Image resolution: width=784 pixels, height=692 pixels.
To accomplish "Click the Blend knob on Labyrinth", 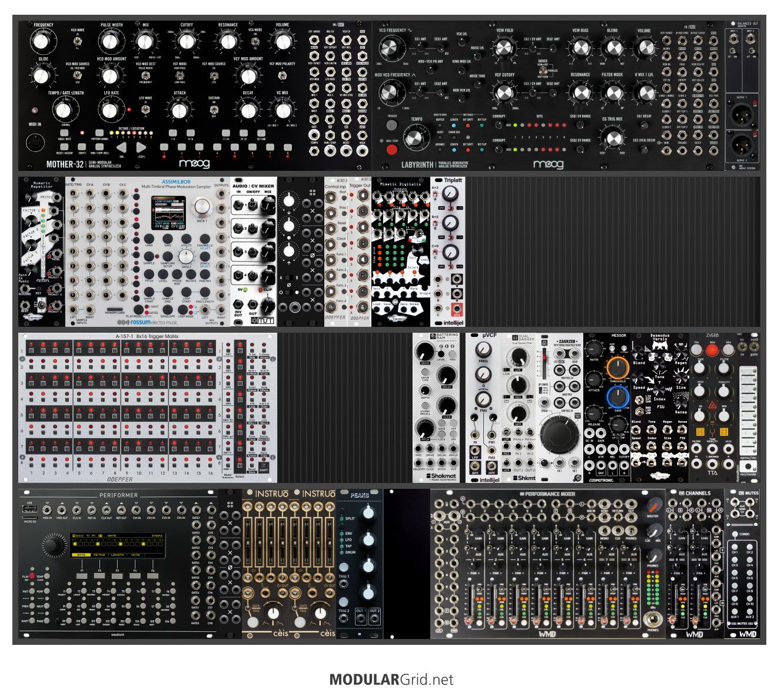I will [613, 48].
